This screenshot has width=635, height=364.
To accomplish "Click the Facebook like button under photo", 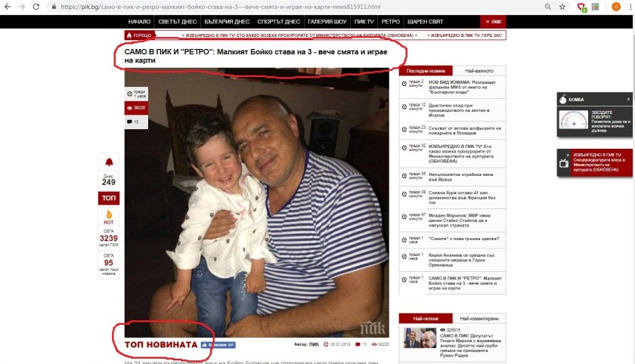I will coord(218,345).
